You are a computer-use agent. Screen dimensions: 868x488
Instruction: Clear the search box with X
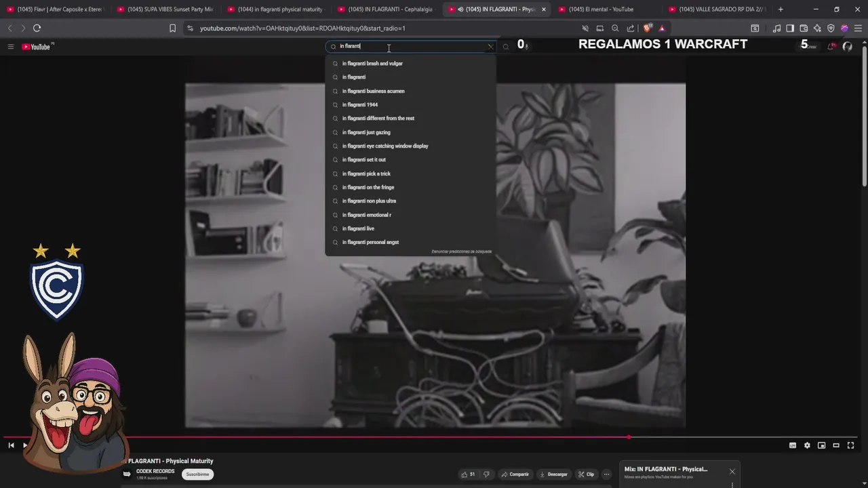(490, 47)
